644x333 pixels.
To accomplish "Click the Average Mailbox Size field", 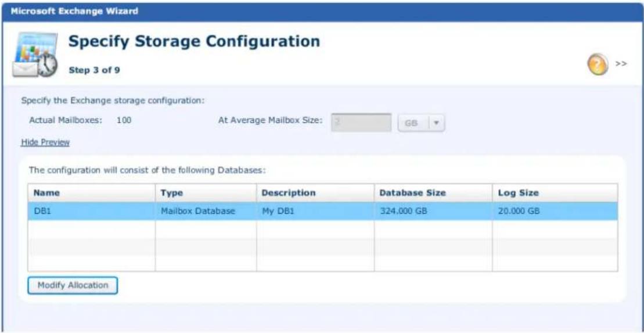I will coord(361,123).
